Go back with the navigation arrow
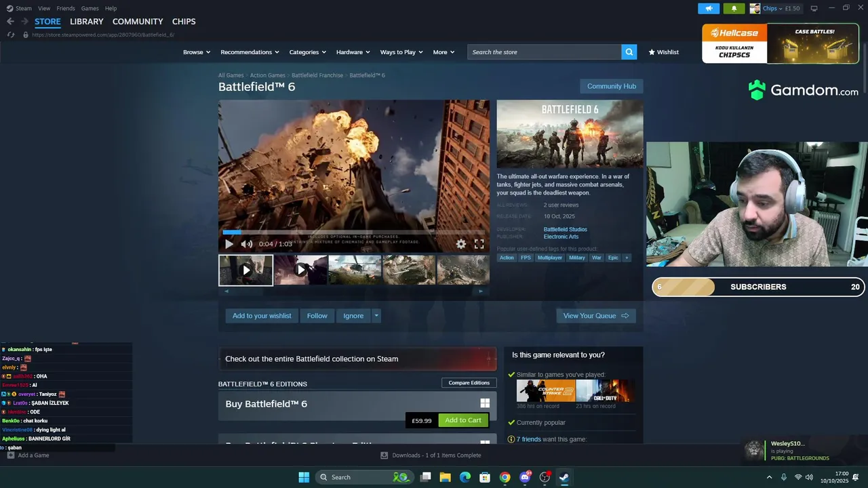868x488 pixels. pos(10,22)
